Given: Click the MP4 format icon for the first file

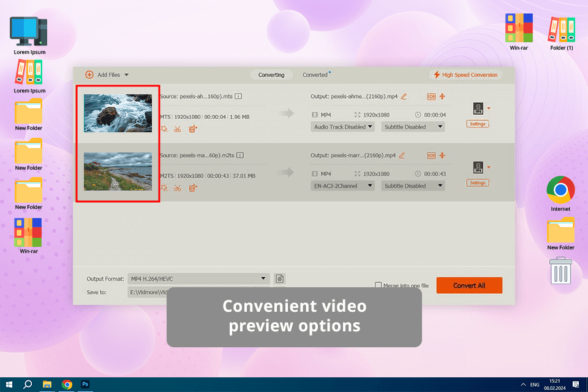Looking at the screenshot, I should (x=478, y=108).
